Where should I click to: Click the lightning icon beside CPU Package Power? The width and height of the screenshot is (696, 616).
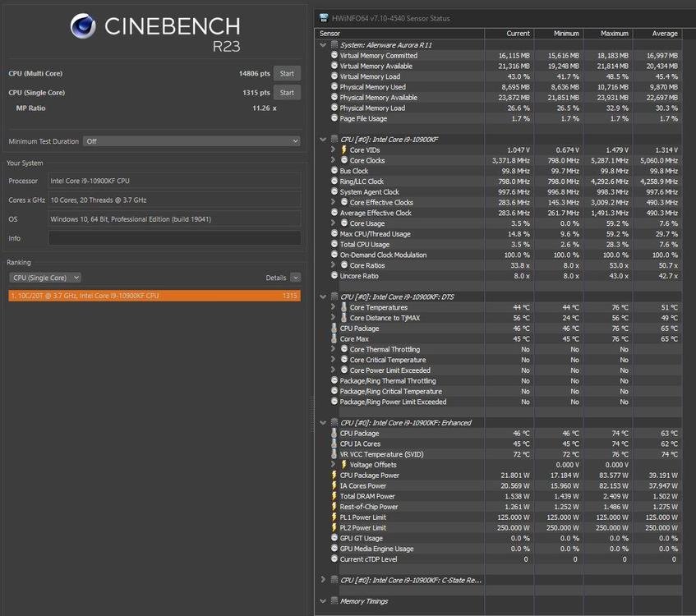(x=334, y=476)
